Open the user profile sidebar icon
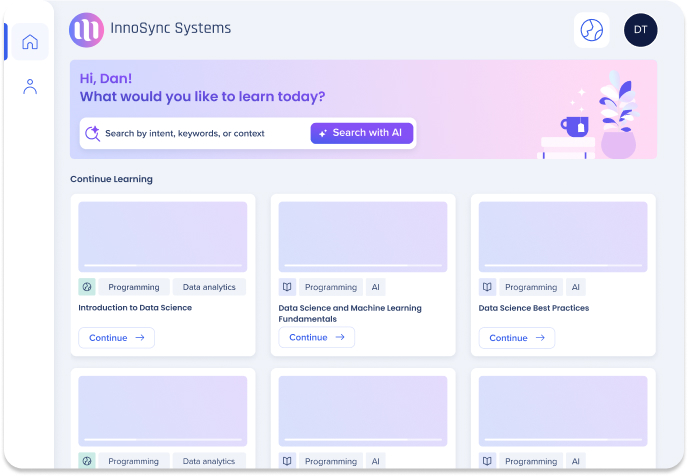 [x=30, y=87]
